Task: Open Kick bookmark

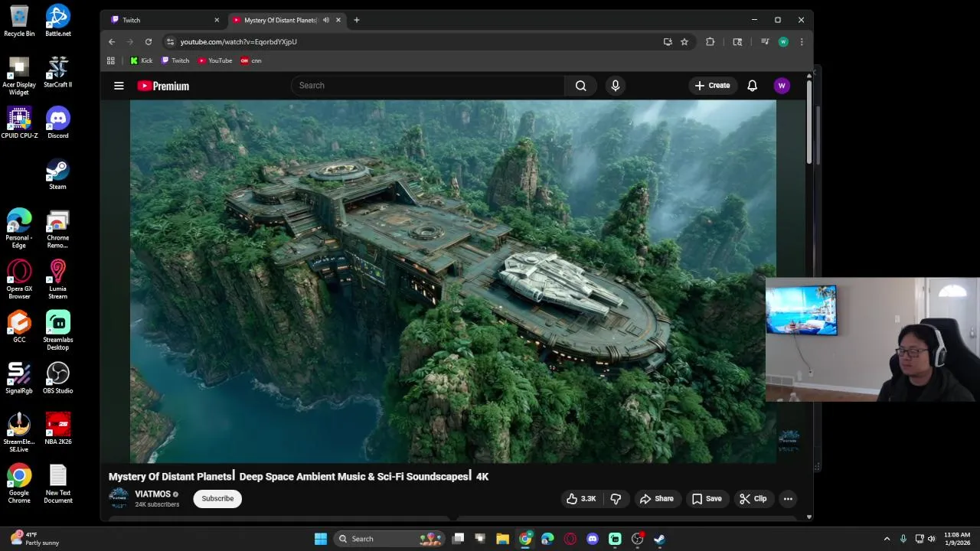Action: click(141, 60)
